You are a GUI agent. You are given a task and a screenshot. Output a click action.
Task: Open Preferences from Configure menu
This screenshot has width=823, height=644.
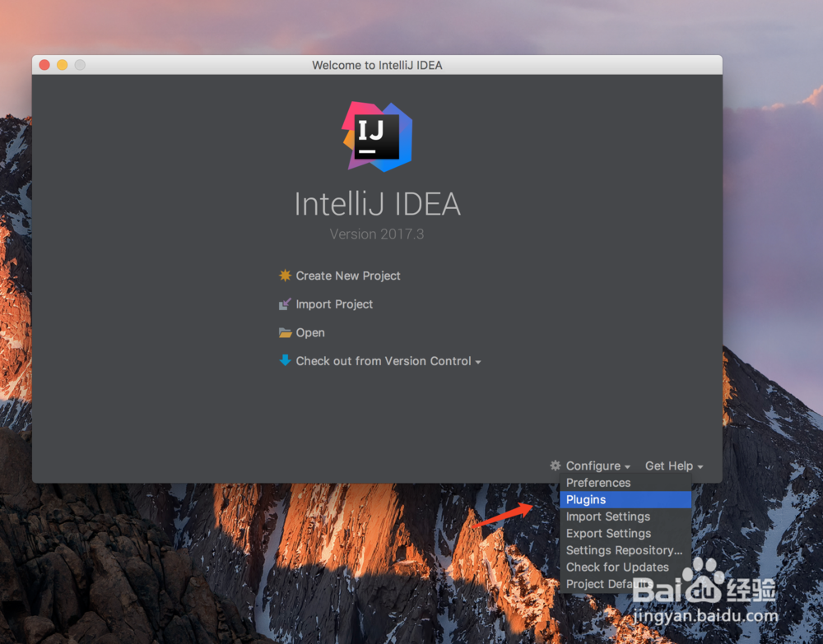[x=625, y=483]
